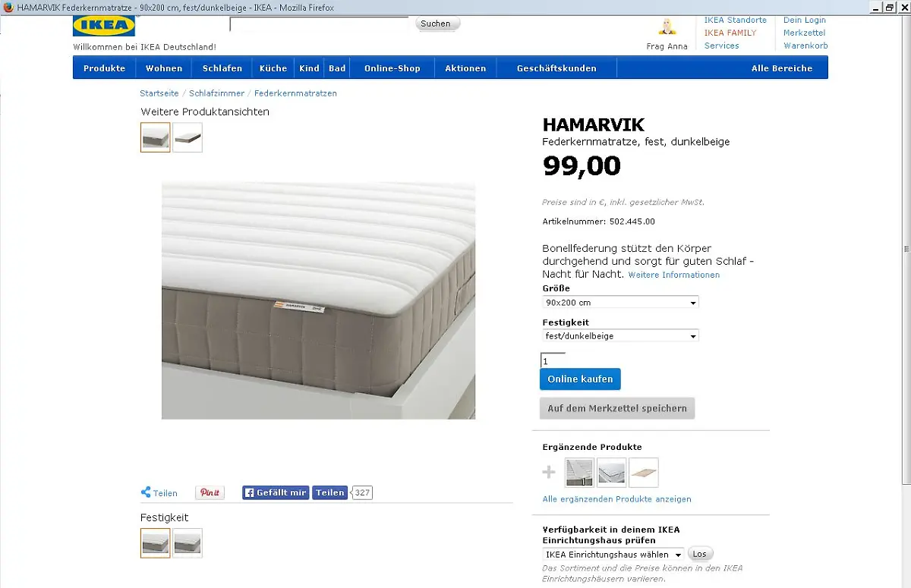Click the Pin it button
This screenshot has height=588, width=911.
point(210,492)
